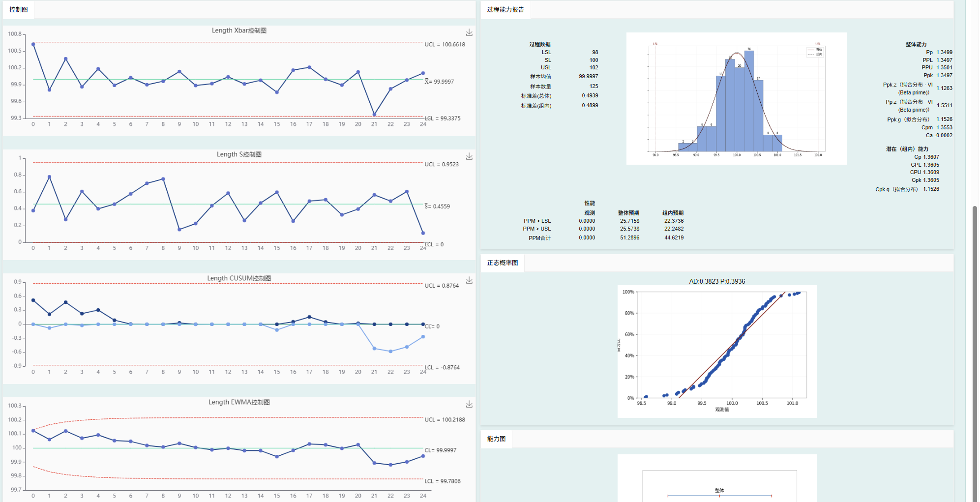This screenshot has height=502, width=980.
Task: Click the Length Xbar控制图 chart title
Action: click(239, 30)
